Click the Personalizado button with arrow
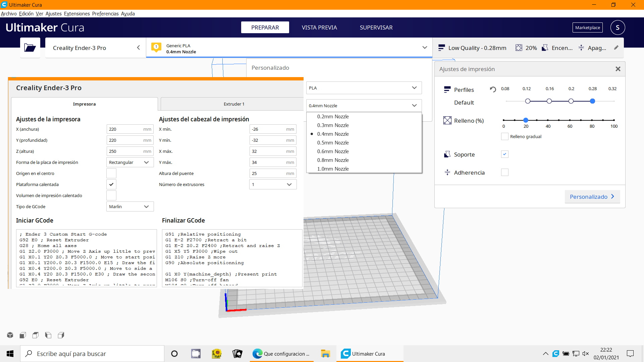The image size is (644, 362). click(x=592, y=197)
